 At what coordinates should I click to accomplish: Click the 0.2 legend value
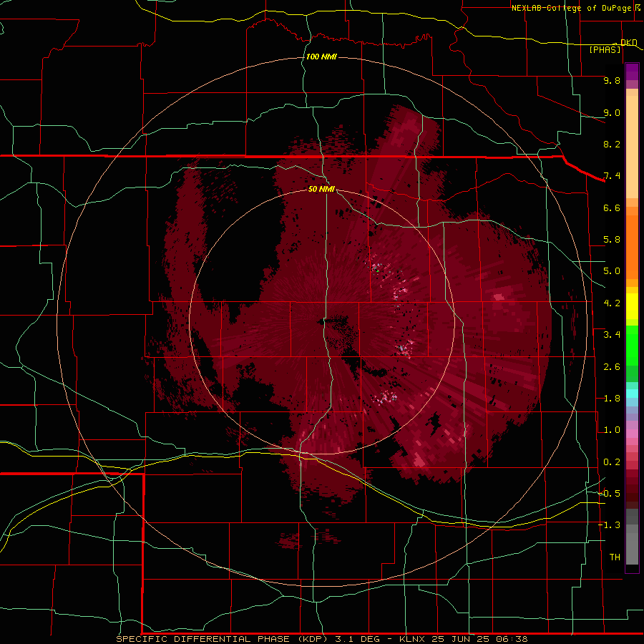612,462
